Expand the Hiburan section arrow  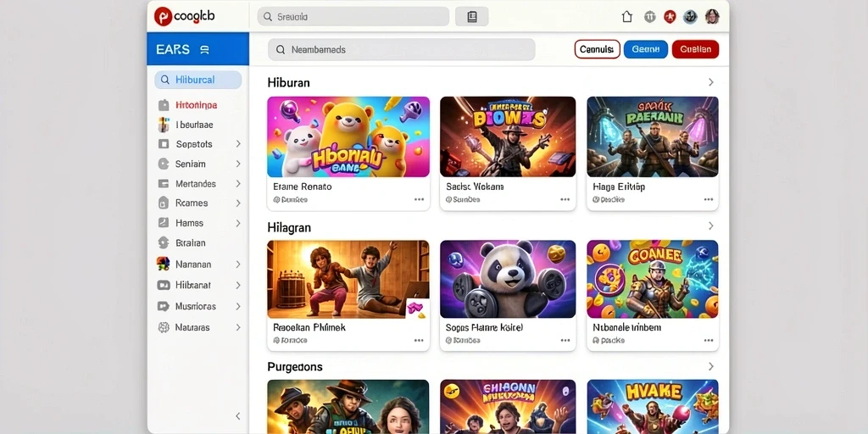pyautogui.click(x=711, y=82)
